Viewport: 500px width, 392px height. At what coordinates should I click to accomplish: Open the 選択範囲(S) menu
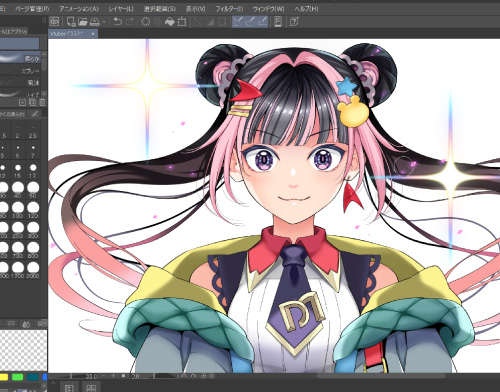(160, 9)
